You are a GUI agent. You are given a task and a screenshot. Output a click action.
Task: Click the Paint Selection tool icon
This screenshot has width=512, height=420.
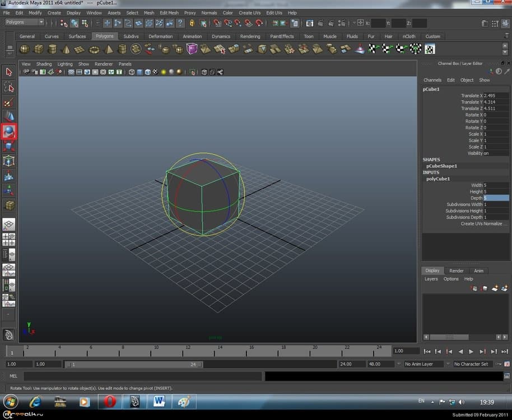[9, 102]
